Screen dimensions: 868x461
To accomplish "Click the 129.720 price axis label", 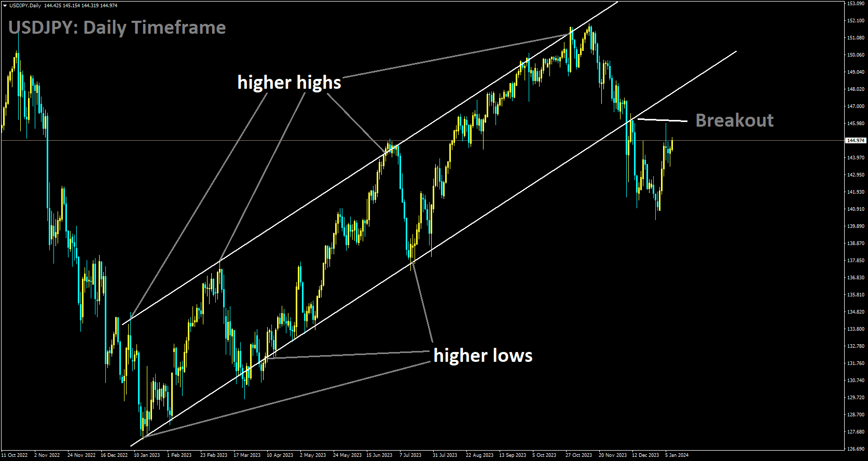I will click(x=856, y=398).
